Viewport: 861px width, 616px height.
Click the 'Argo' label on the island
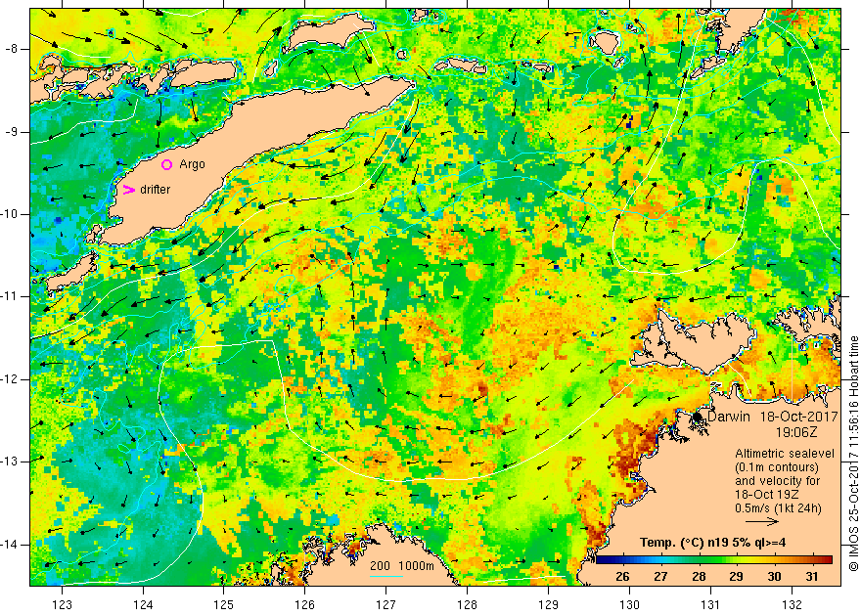pos(192,164)
